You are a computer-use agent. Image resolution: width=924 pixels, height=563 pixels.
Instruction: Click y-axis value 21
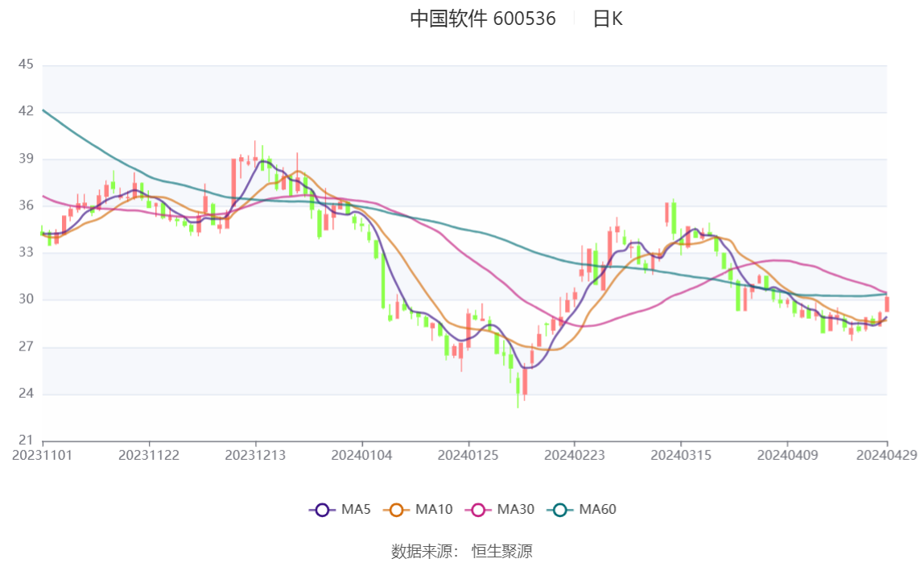26,440
